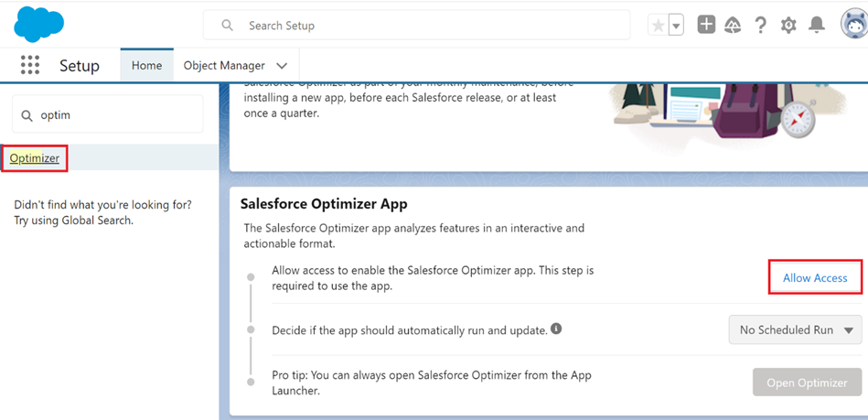Open the user profile avatar
This screenshot has height=420, width=868.
(x=854, y=25)
